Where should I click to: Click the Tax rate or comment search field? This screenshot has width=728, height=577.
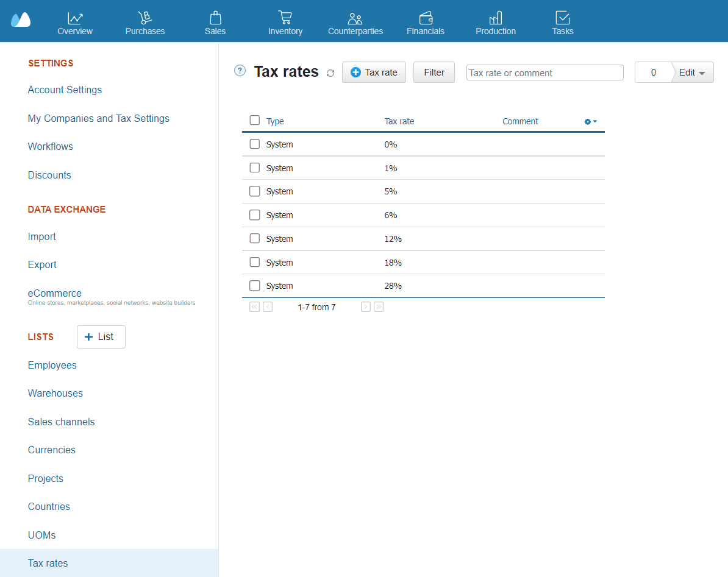(544, 73)
